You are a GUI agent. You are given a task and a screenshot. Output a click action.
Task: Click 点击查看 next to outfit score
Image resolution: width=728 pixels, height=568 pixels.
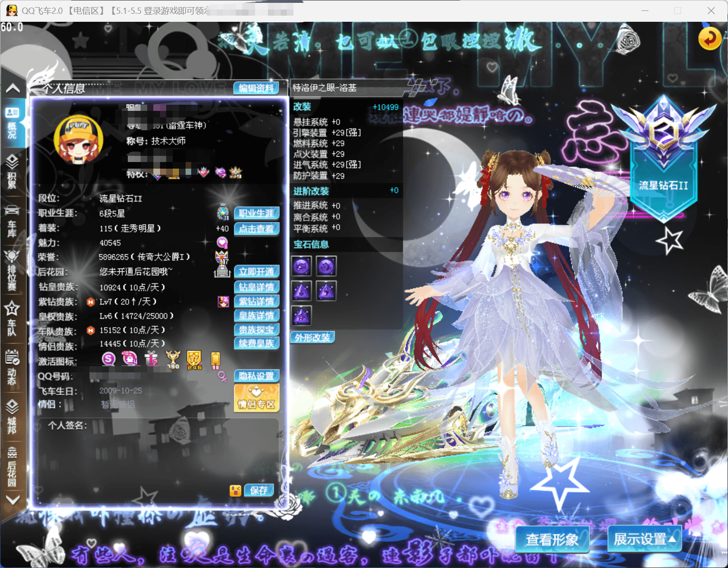pos(256,229)
